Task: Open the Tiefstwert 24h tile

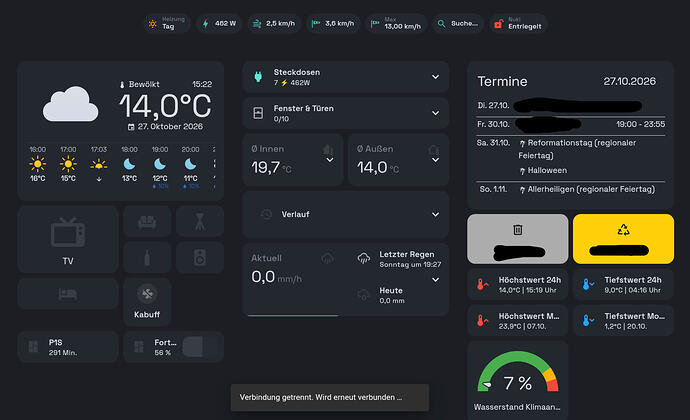Action: [x=624, y=284]
